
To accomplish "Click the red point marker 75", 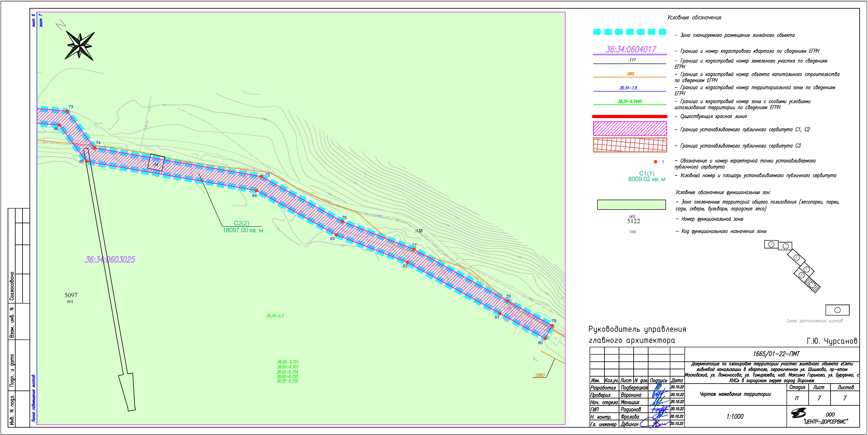I will (262, 176).
